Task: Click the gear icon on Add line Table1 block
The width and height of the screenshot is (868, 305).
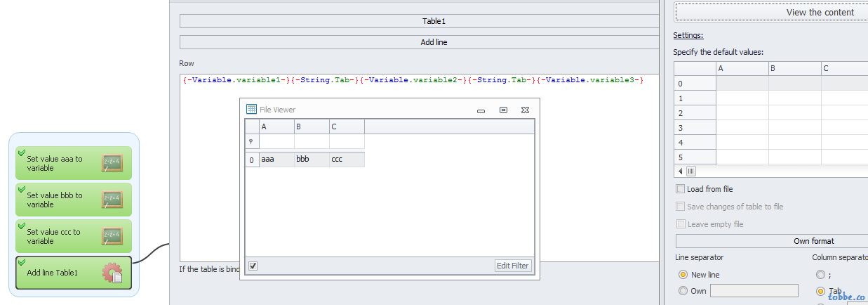Action: [x=113, y=273]
